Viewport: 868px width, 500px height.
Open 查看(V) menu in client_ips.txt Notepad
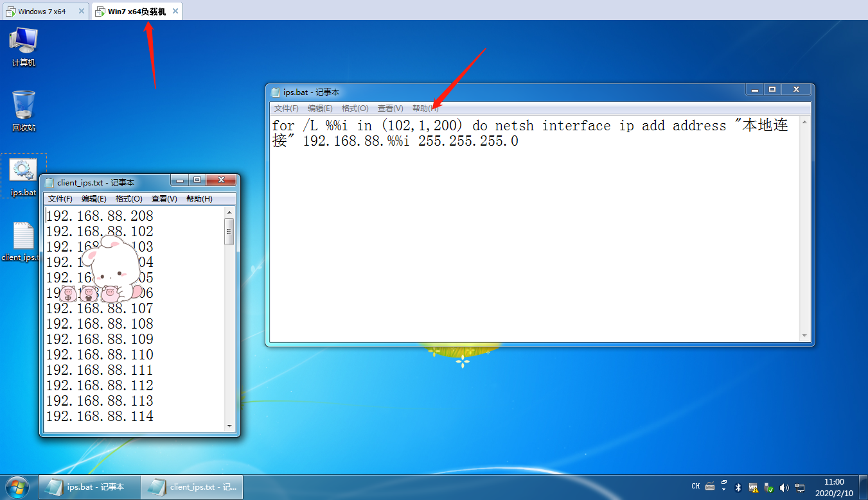[164, 199]
